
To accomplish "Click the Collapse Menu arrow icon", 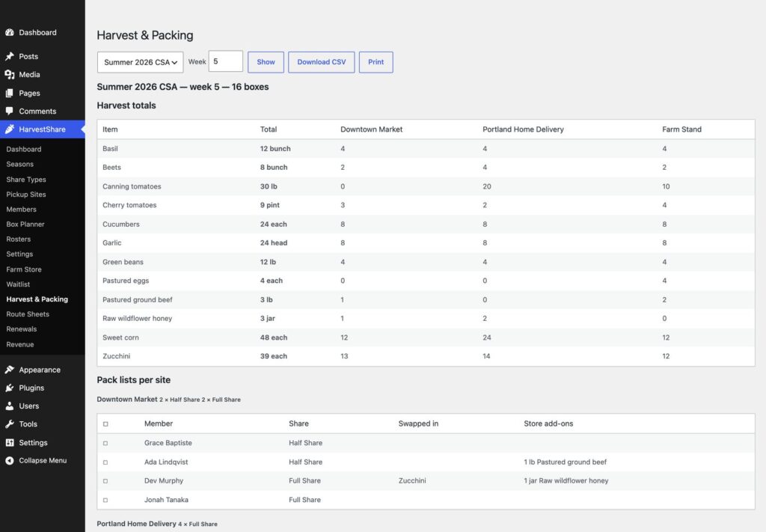I will click(9, 461).
